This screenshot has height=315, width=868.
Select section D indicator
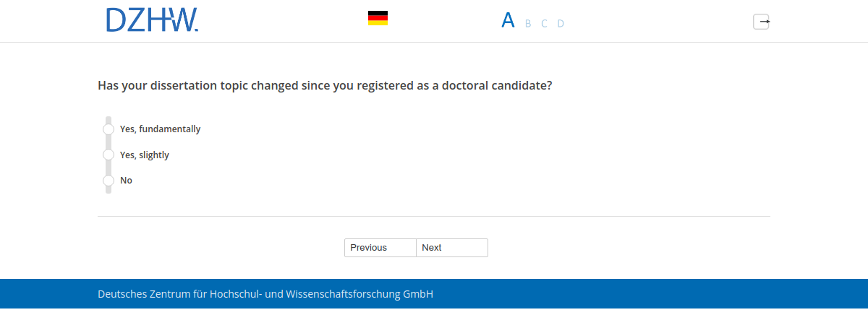coord(561,24)
